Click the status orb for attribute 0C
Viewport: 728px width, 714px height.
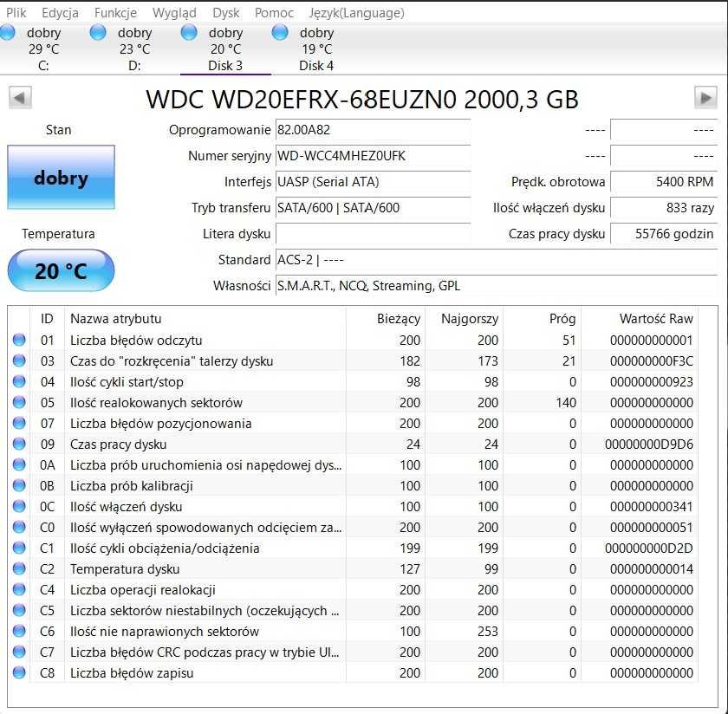pyautogui.click(x=19, y=506)
